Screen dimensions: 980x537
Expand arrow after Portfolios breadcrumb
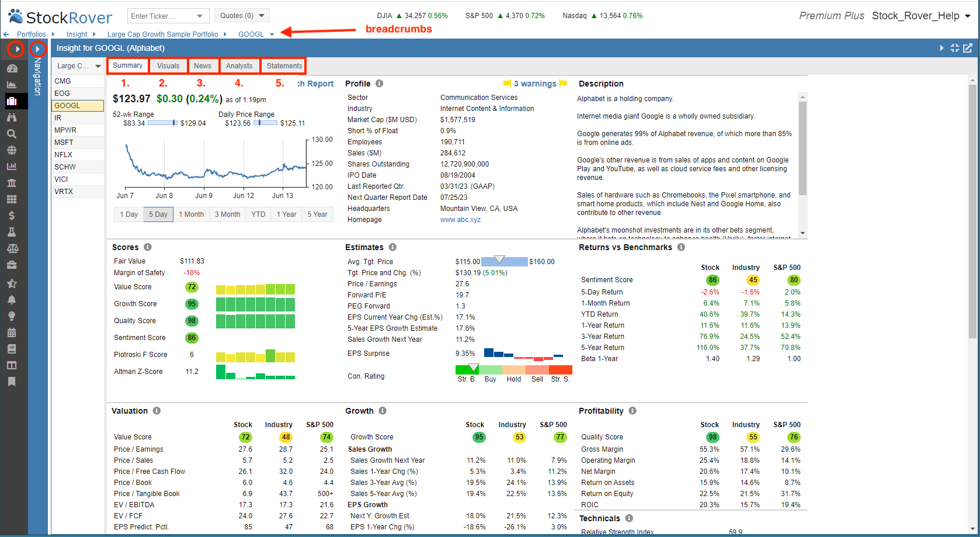point(53,34)
